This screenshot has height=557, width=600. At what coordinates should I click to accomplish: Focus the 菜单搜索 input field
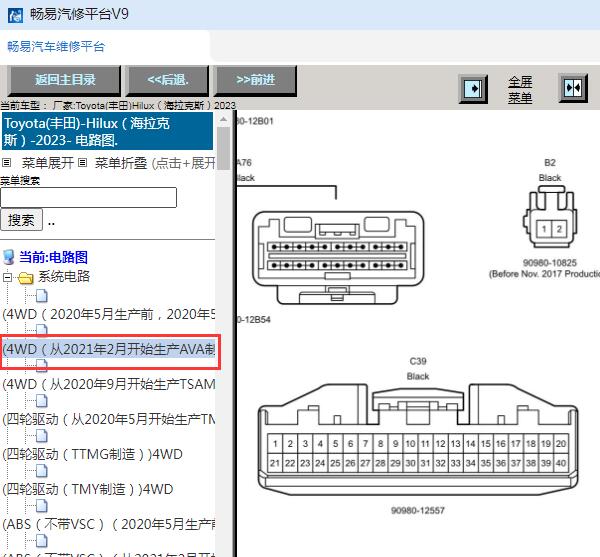tap(88, 198)
